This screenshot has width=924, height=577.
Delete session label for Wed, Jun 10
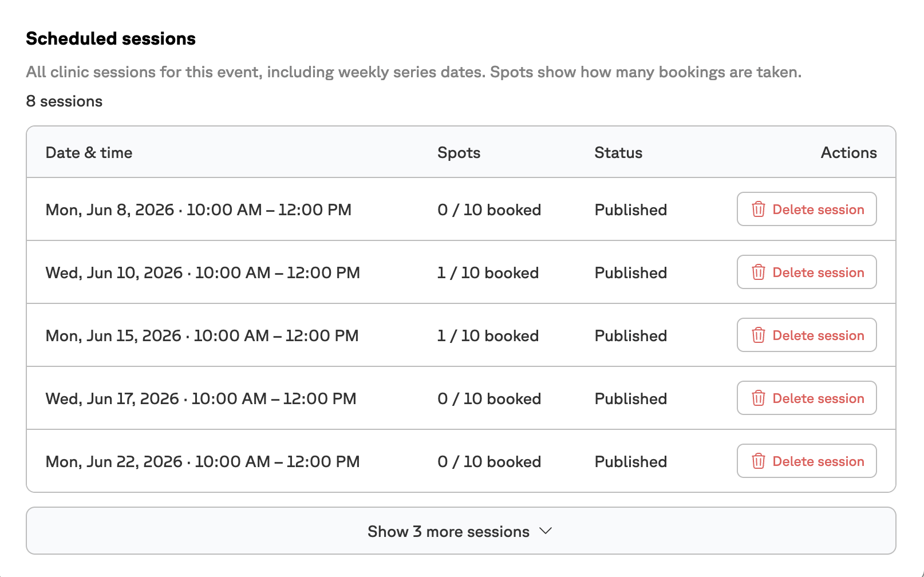click(818, 272)
